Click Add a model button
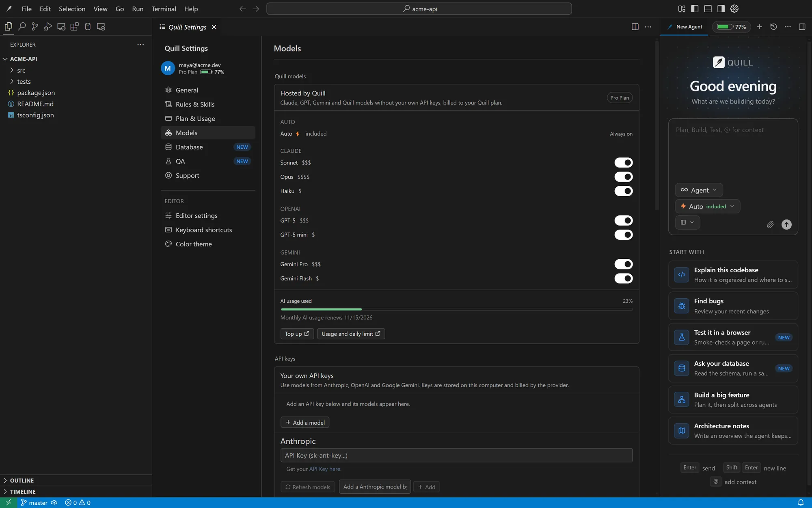 pyautogui.click(x=305, y=423)
